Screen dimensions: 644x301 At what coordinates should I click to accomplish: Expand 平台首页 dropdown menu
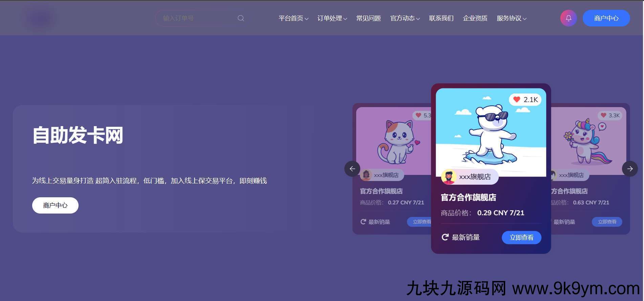(x=293, y=18)
